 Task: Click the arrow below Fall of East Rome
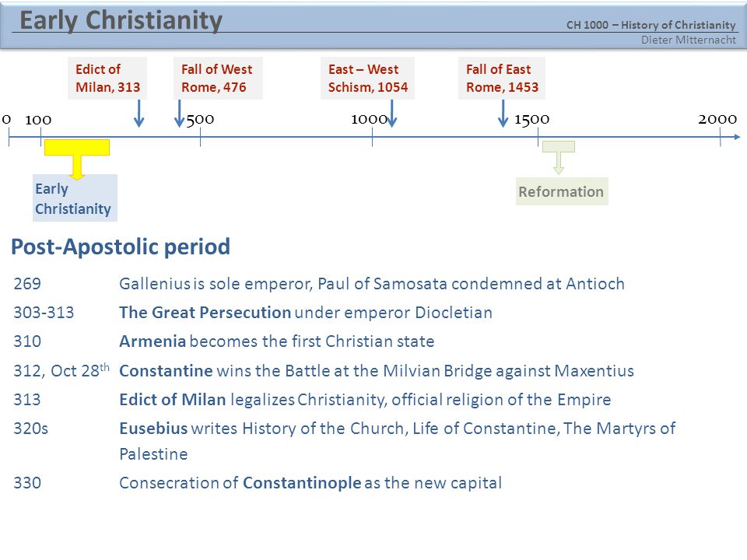point(503,114)
